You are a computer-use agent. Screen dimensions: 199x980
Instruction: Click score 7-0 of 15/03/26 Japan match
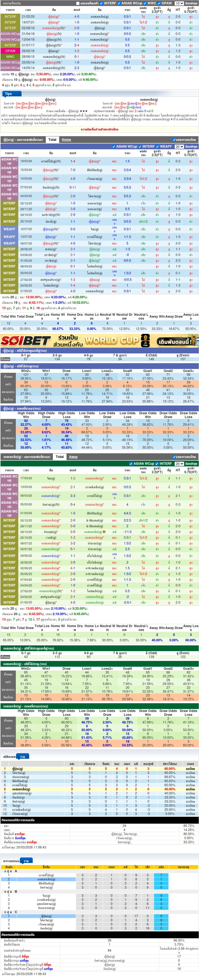73,170
